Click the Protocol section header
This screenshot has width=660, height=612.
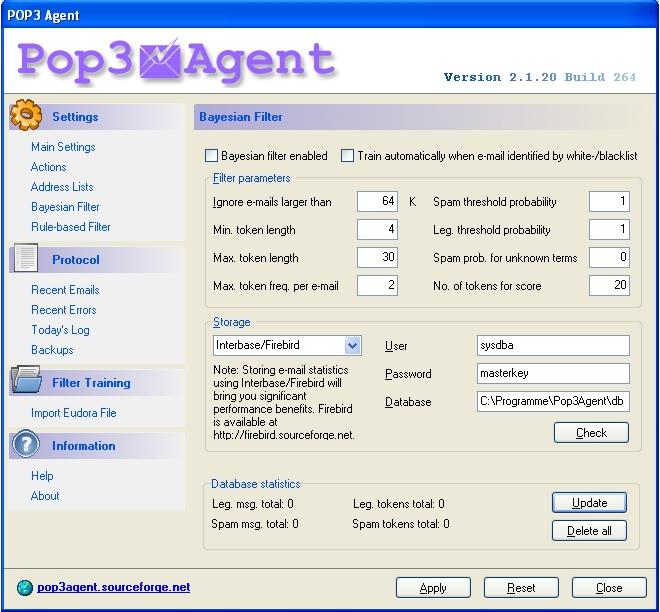click(97, 260)
